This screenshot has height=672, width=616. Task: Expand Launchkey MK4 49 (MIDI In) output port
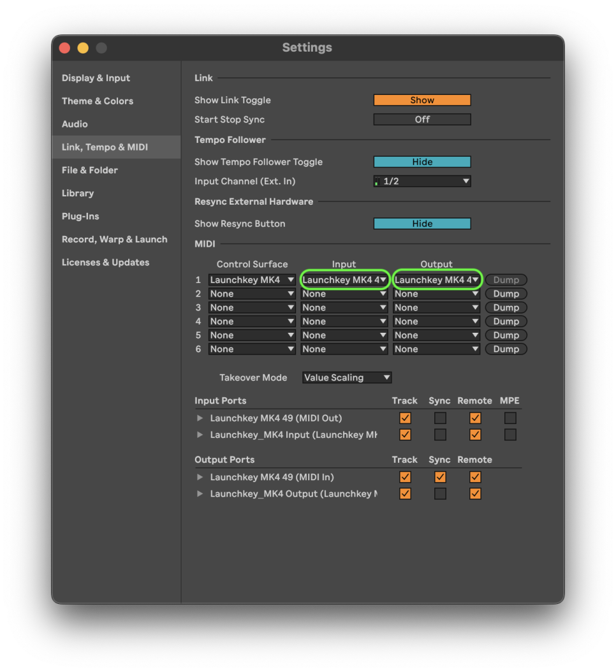(200, 477)
